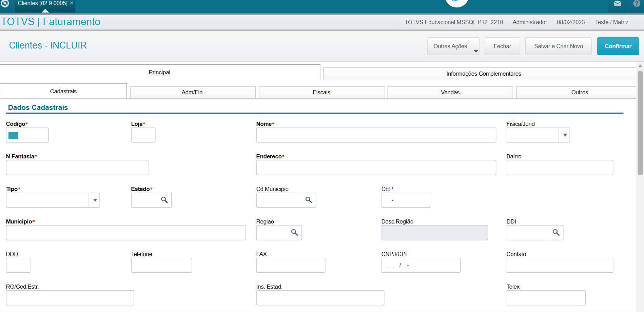Focus the N Fantasia input field
644x312 pixels.
(77, 168)
